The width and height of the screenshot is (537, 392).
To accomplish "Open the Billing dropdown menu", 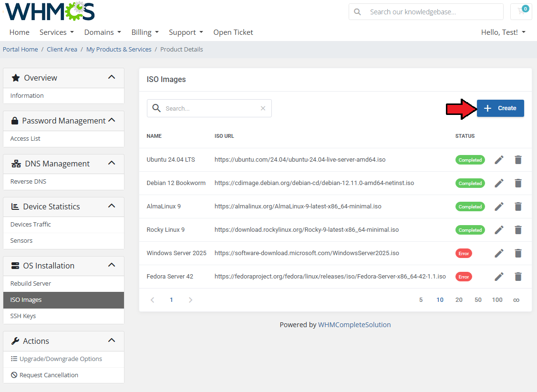I will [x=145, y=32].
